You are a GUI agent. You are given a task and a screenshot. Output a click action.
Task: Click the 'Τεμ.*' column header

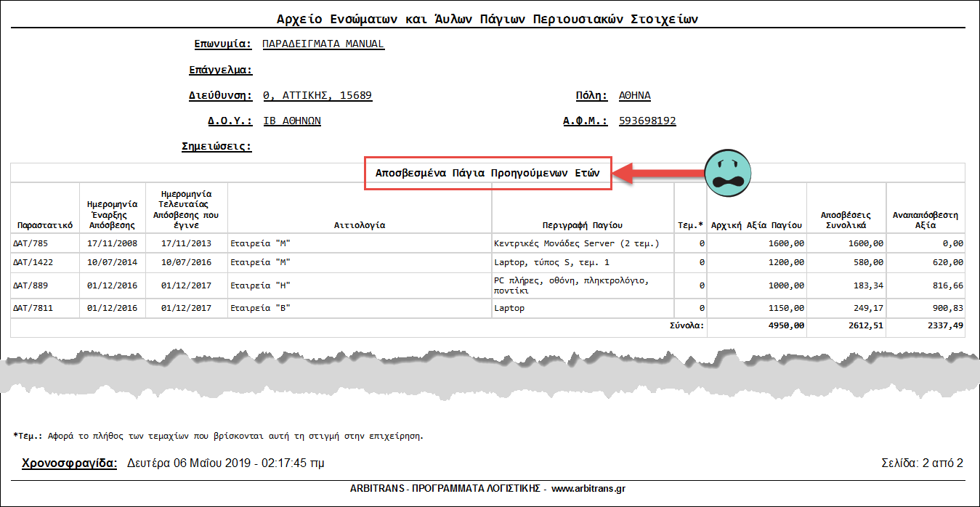(x=690, y=225)
